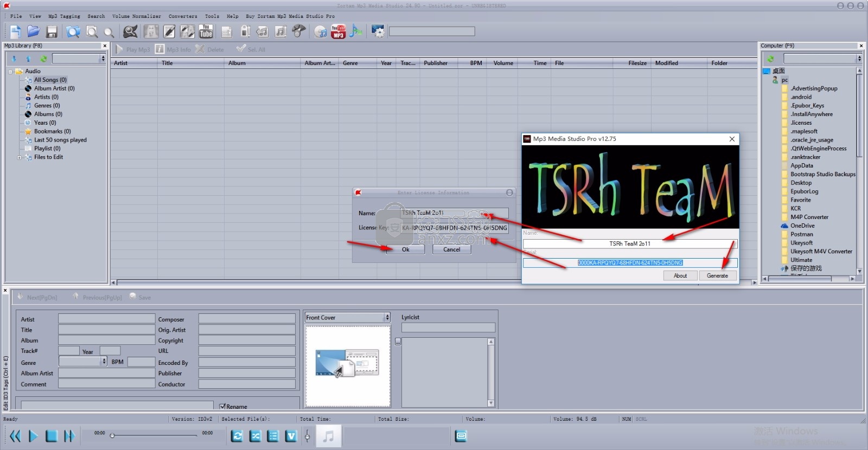
Task: Open the Front Cover dropdown
Action: (x=387, y=318)
